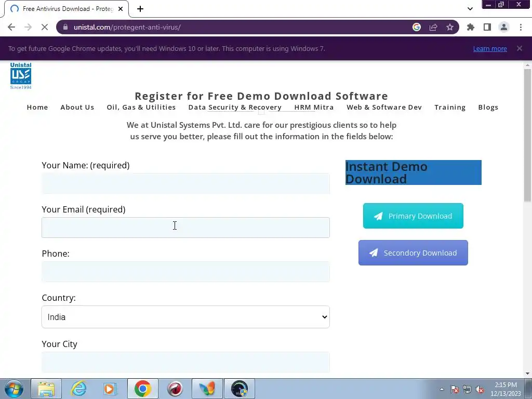Open the clock showing 2:15 PM
The image size is (532, 399).
tap(506, 389)
